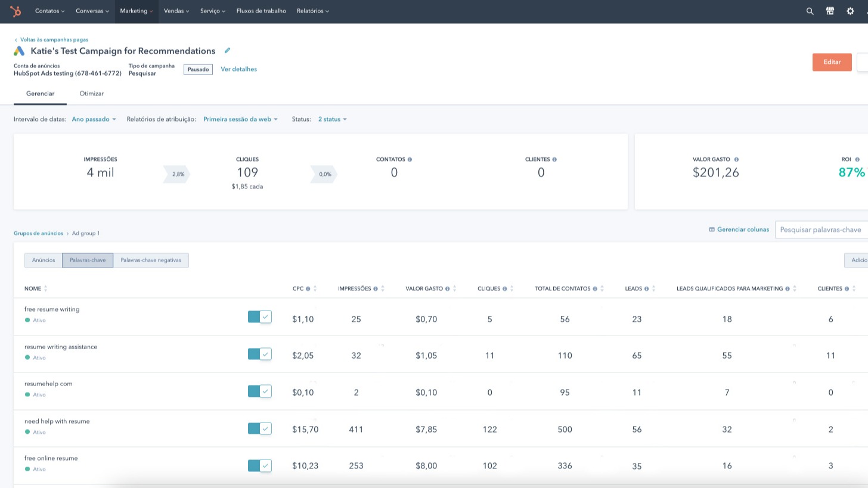Click info icon in CLIQUES column header

[x=504, y=288]
